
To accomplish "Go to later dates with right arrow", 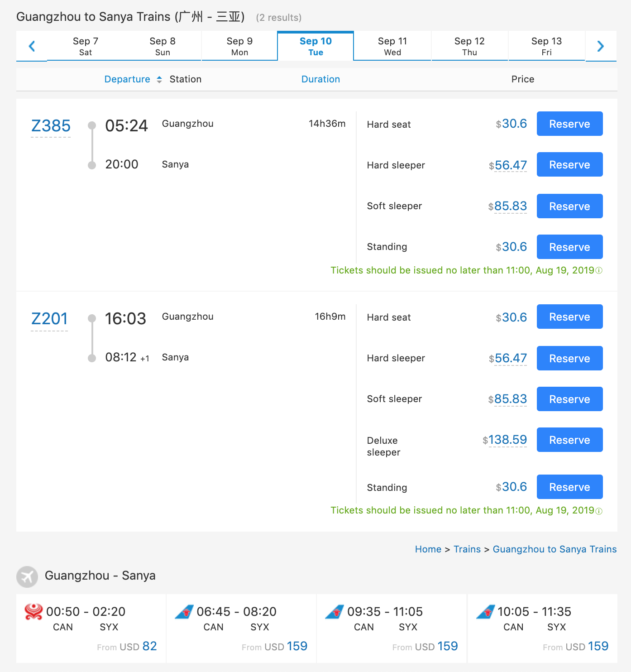I will pos(601,46).
